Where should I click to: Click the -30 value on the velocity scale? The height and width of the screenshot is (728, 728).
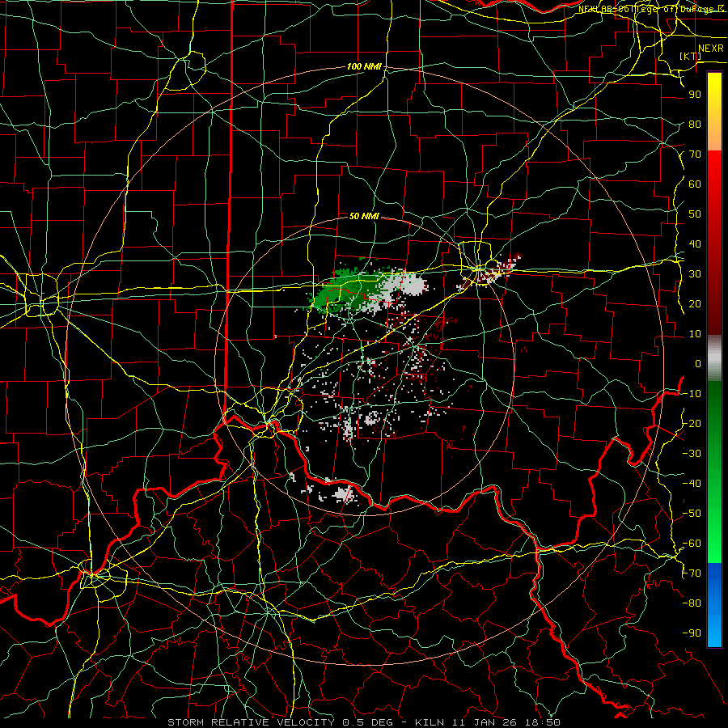coord(692,454)
